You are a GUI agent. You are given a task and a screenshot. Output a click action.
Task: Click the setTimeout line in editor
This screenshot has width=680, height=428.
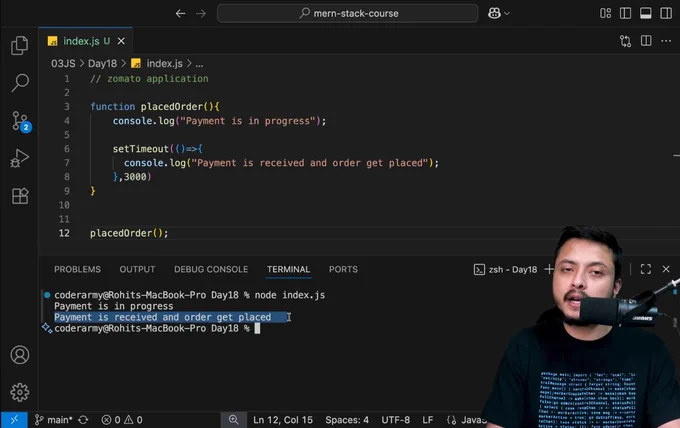157,149
